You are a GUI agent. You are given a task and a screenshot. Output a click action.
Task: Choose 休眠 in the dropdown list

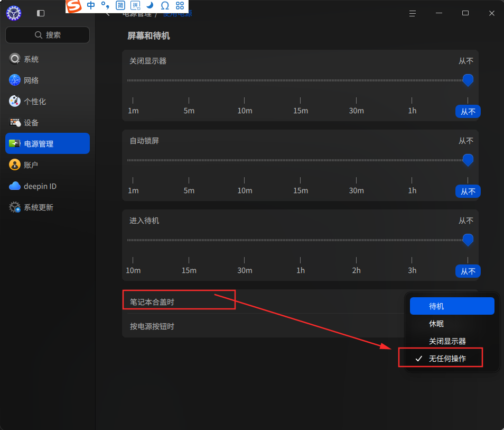click(x=452, y=324)
